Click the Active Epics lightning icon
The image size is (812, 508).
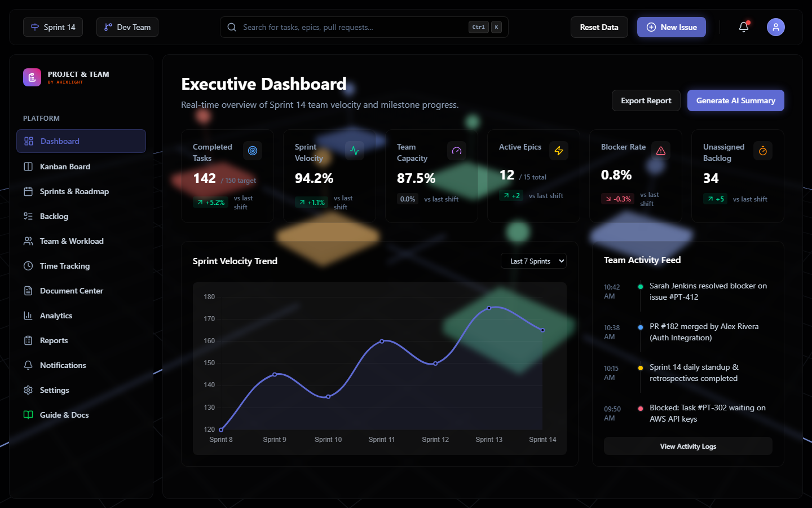click(x=559, y=151)
